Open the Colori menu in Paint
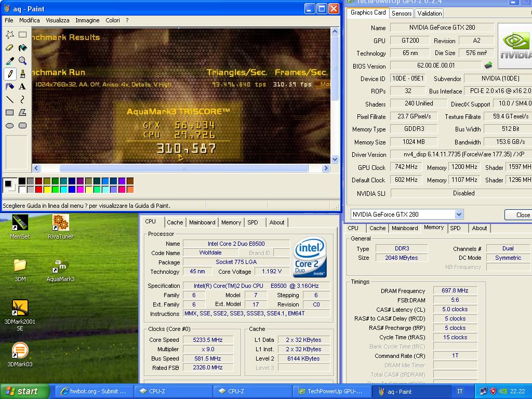 tap(113, 20)
